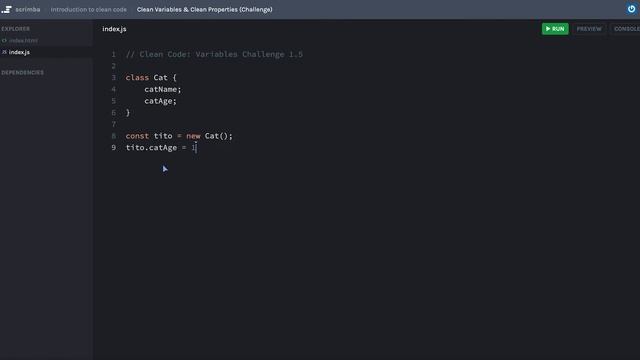Run the code with the RUN button

pos(555,29)
